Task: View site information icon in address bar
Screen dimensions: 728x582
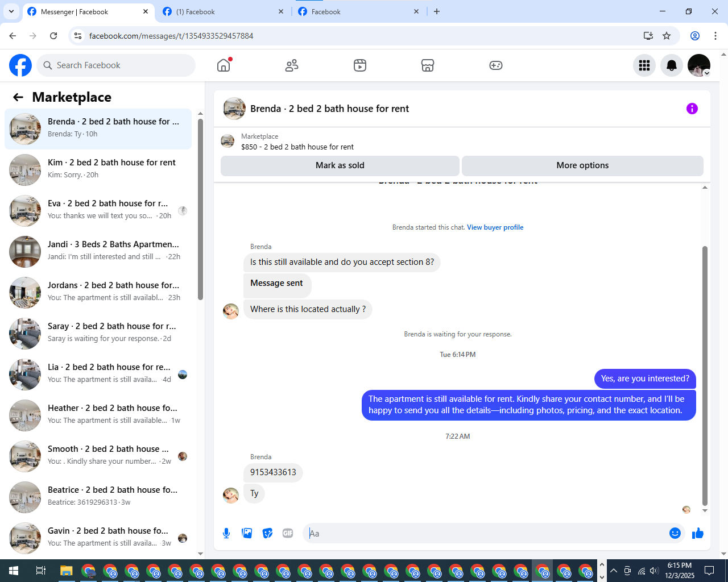Action: (x=78, y=36)
